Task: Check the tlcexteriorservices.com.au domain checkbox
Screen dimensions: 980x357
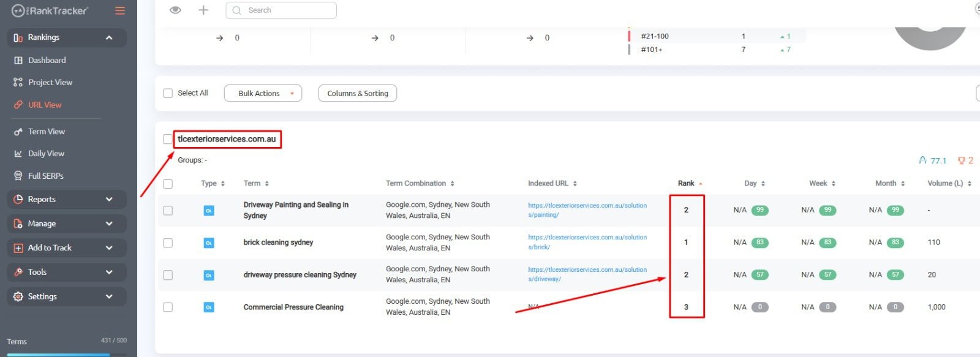Action: pyautogui.click(x=168, y=139)
